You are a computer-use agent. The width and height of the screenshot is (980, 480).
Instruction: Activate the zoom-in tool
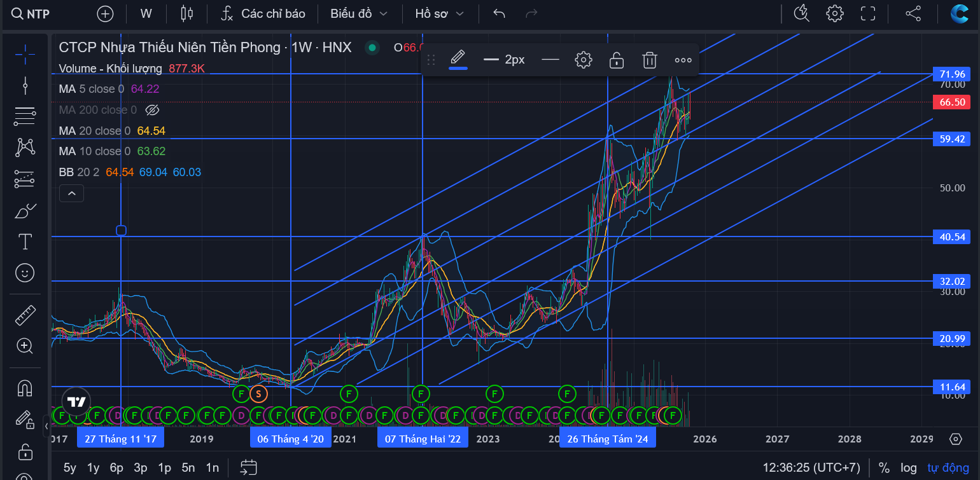click(25, 346)
